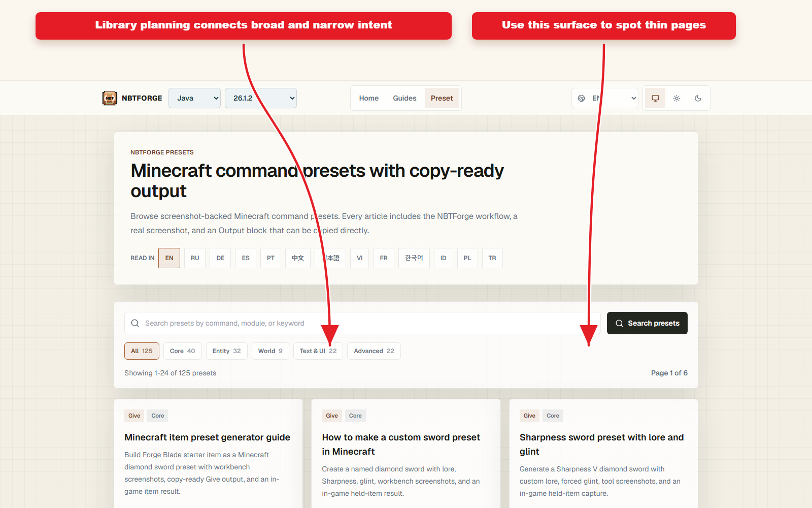
Task: Click NBTFORGE brand name
Action: click(142, 98)
